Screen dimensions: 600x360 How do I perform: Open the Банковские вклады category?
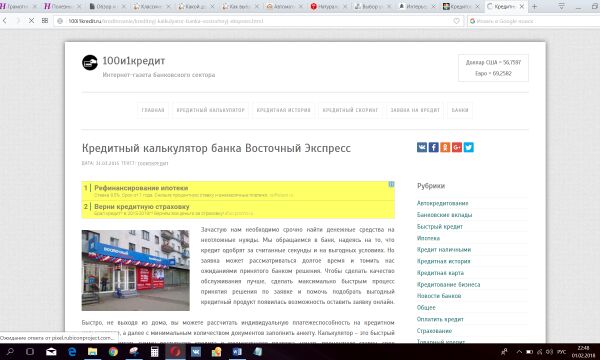click(444, 215)
